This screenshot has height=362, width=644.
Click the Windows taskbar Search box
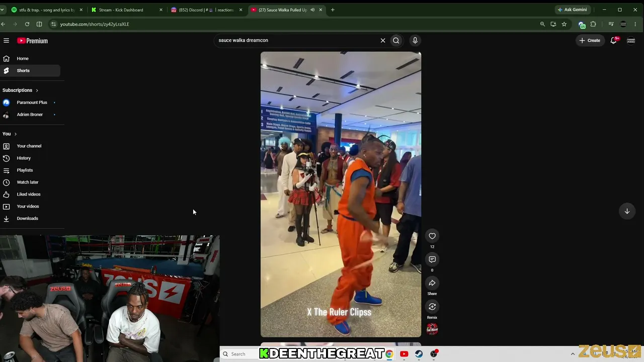[240, 354]
